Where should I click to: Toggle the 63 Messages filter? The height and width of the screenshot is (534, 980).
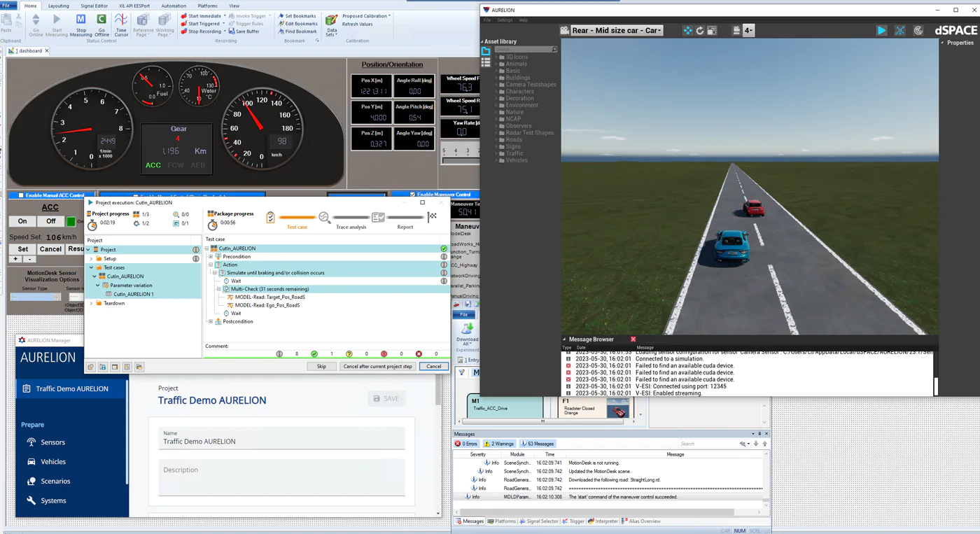point(537,444)
